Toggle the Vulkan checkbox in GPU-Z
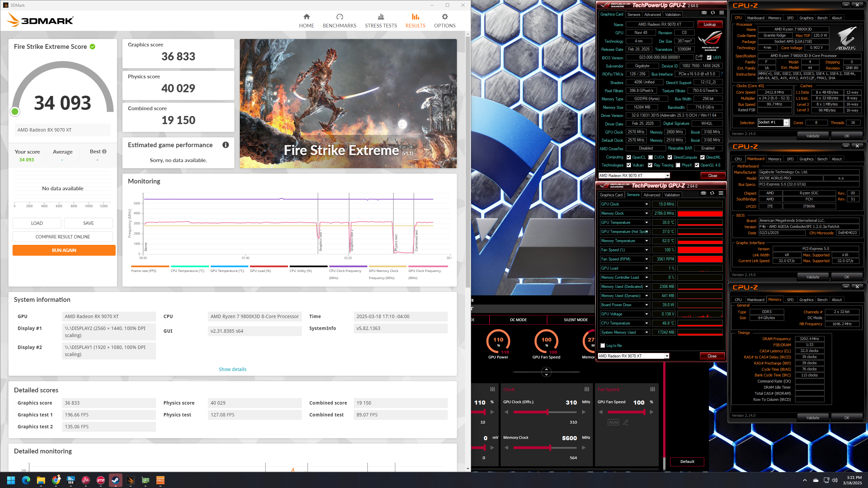 pyautogui.click(x=629, y=165)
